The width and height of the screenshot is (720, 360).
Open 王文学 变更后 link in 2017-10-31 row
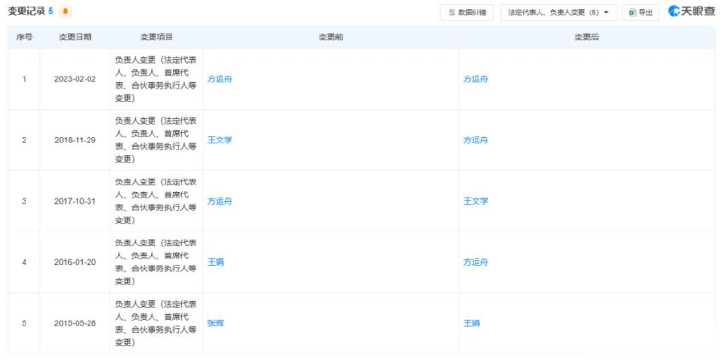click(x=475, y=201)
